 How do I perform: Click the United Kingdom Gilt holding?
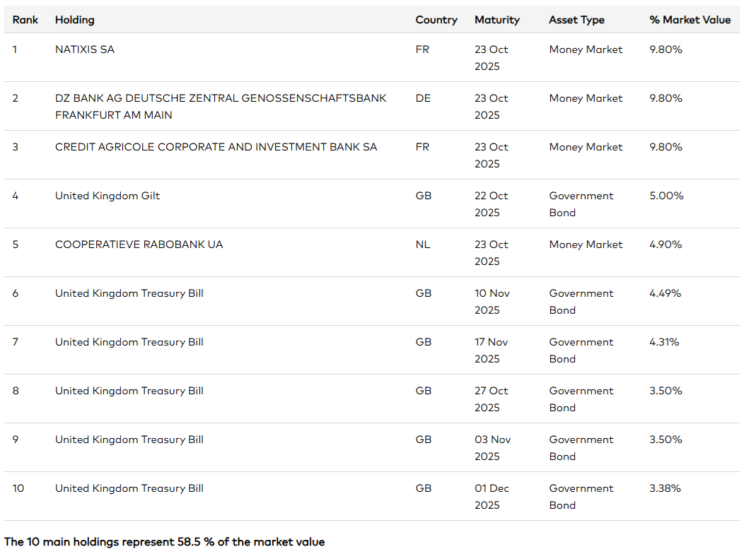107,196
